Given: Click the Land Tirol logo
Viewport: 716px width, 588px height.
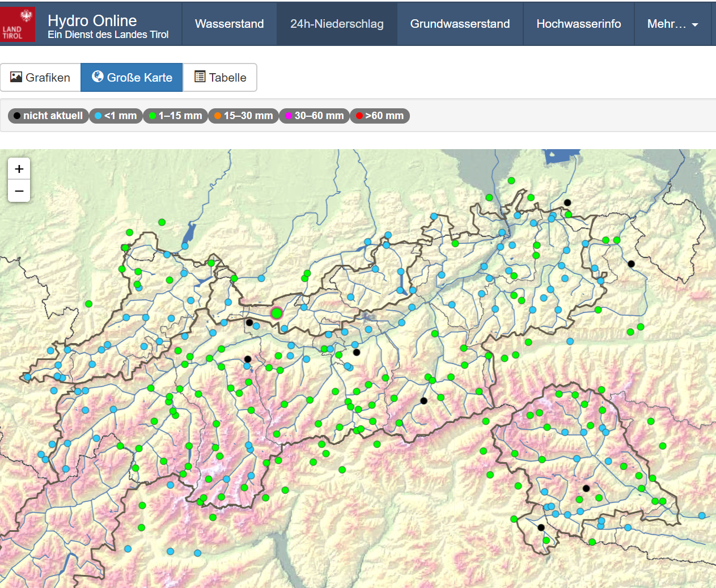Looking at the screenshot, I should pos(18,24).
